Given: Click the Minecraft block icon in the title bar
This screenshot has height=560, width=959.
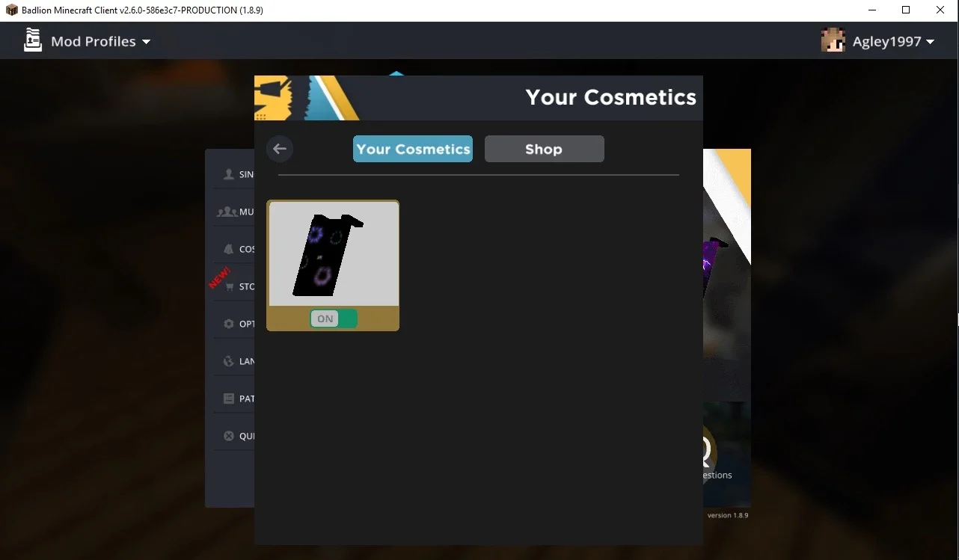Looking at the screenshot, I should (11, 10).
